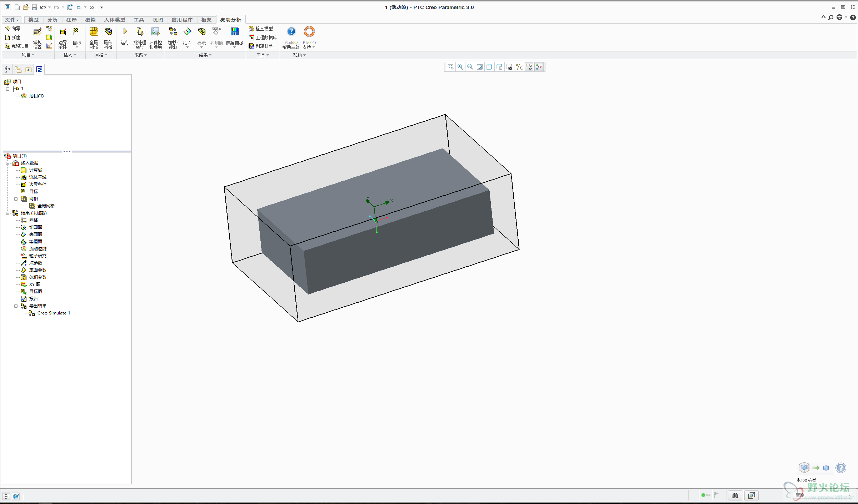Click the Open file icon in quick access

pyautogui.click(x=25, y=7)
